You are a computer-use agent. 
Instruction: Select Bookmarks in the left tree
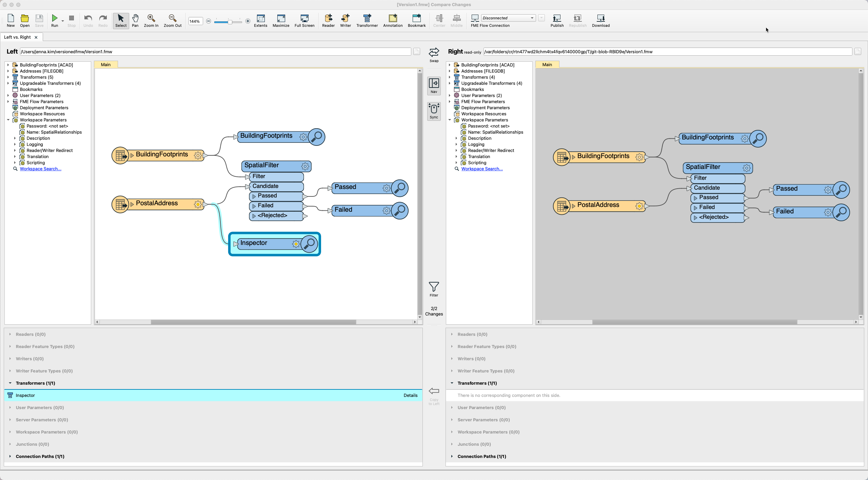[x=31, y=89]
